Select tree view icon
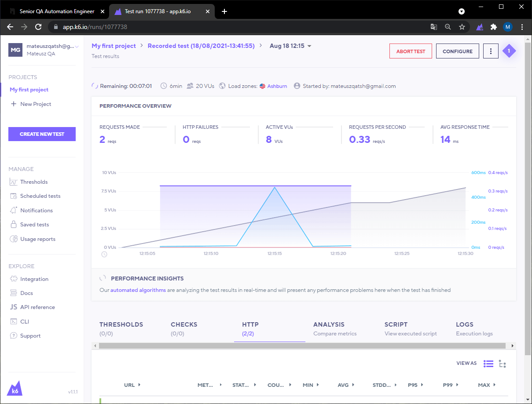 503,364
